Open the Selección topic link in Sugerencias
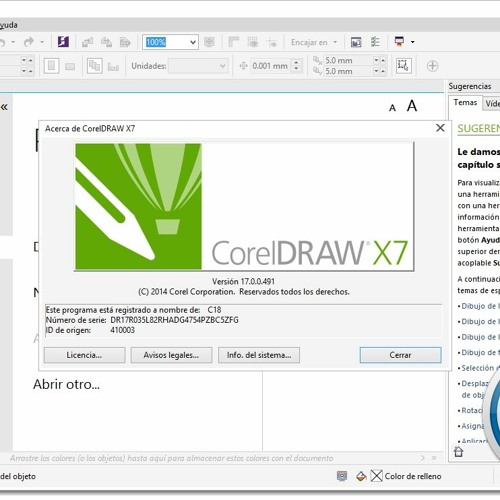Image resolution: width=500 pixels, height=500 pixels. [478, 368]
